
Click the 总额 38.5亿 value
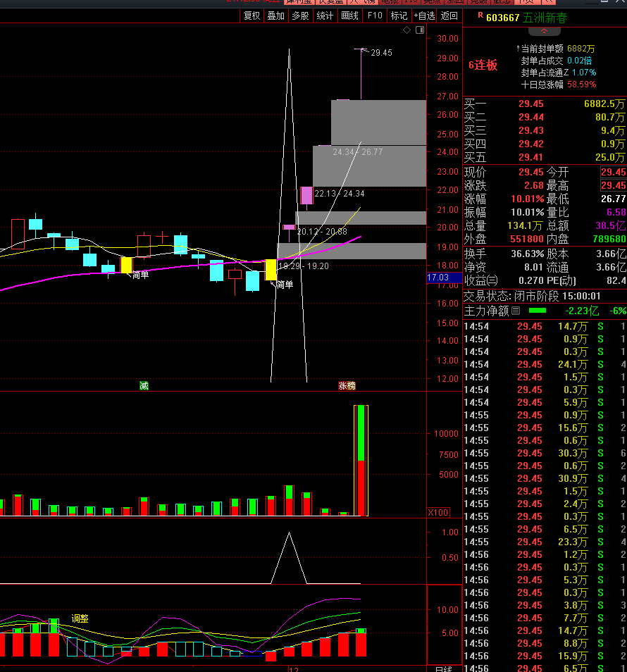click(x=611, y=225)
